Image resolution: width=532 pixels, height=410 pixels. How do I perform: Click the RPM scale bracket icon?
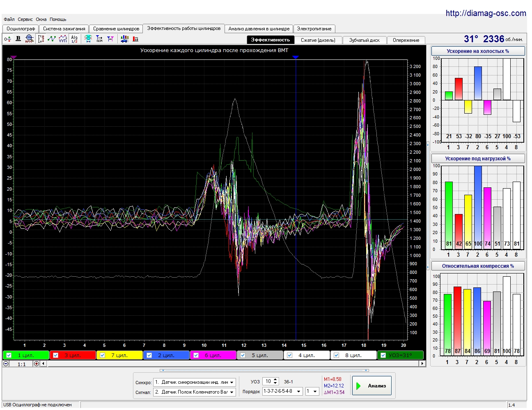41,39
